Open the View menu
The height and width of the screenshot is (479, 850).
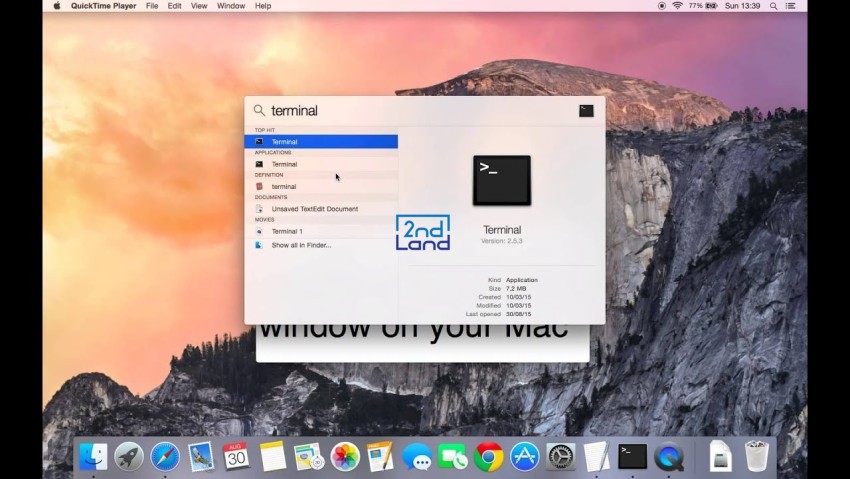[199, 6]
